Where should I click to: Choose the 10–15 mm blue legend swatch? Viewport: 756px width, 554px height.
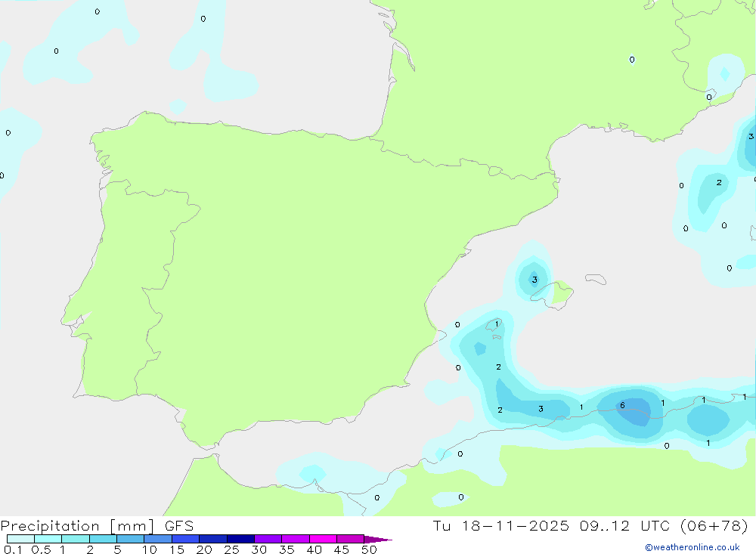158,539
